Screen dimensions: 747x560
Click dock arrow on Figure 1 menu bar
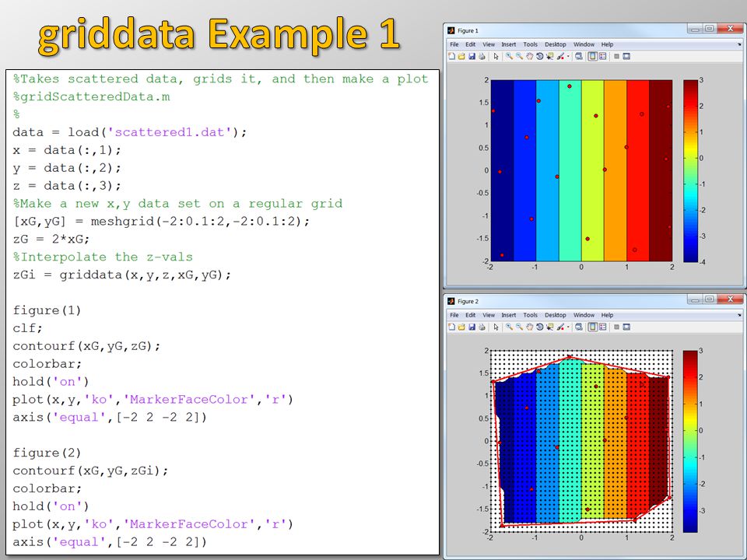click(x=739, y=44)
